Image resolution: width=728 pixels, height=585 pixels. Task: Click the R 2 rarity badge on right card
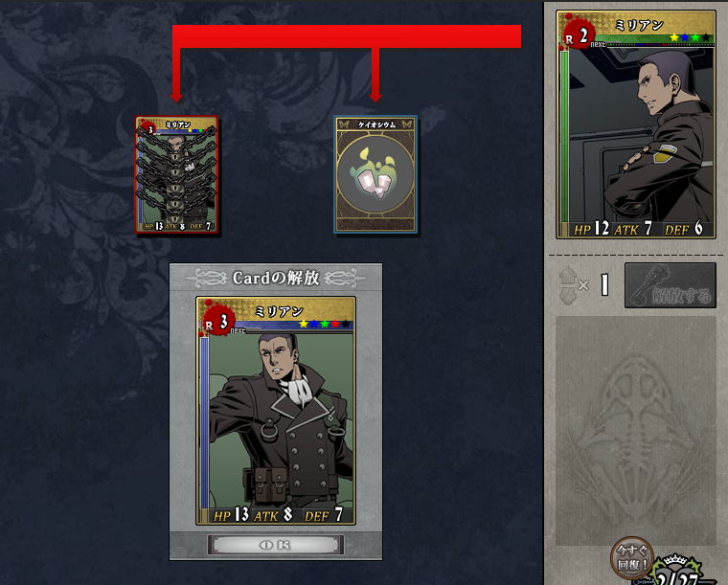[x=577, y=35]
